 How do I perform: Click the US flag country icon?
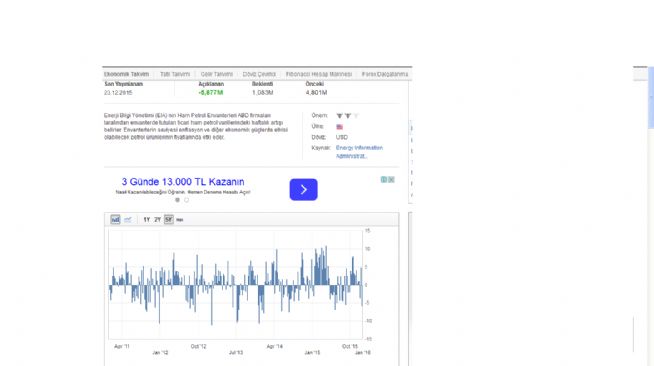(340, 127)
